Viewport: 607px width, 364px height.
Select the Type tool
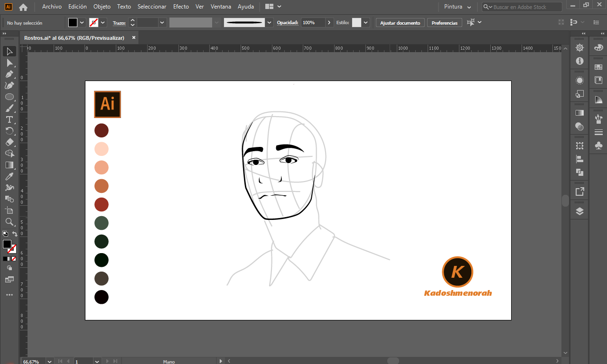[x=9, y=119]
